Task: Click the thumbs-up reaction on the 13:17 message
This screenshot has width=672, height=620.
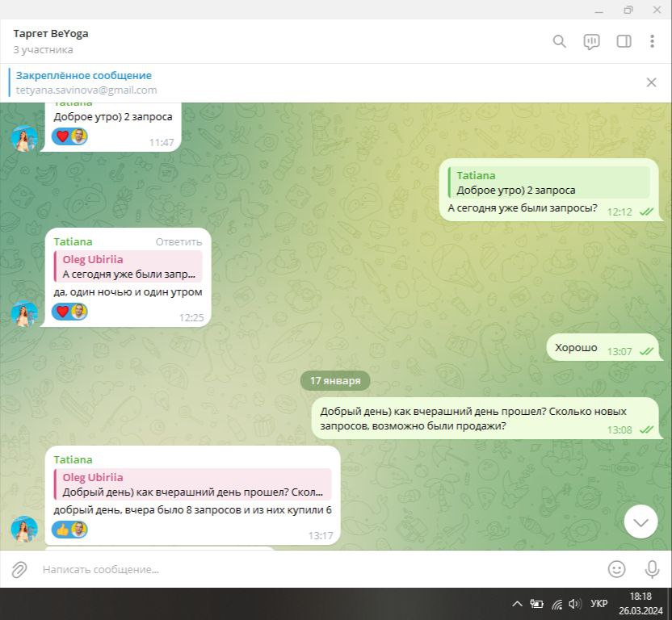Action: 62,530
